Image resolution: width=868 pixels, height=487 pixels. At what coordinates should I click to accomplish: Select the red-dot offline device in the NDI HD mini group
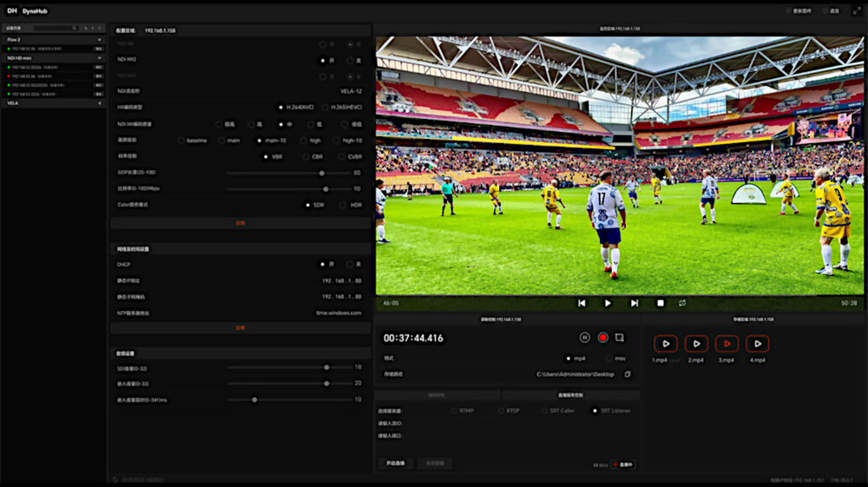tap(54, 76)
